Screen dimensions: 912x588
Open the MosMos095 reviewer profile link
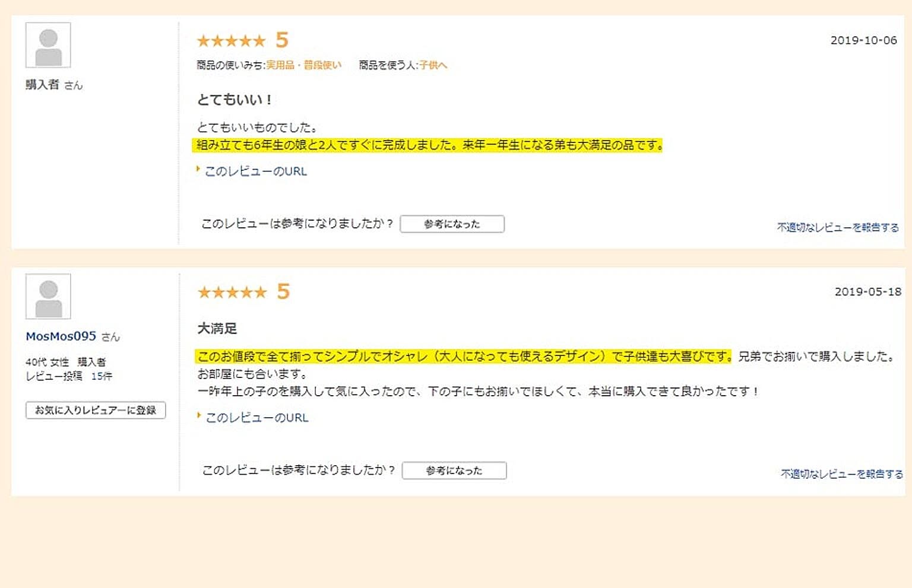(x=61, y=336)
